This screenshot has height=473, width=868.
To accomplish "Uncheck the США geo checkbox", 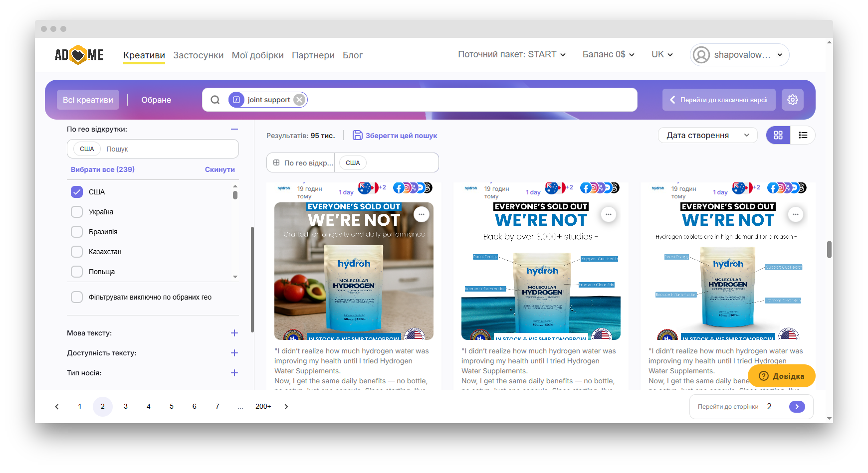I will click(x=77, y=192).
